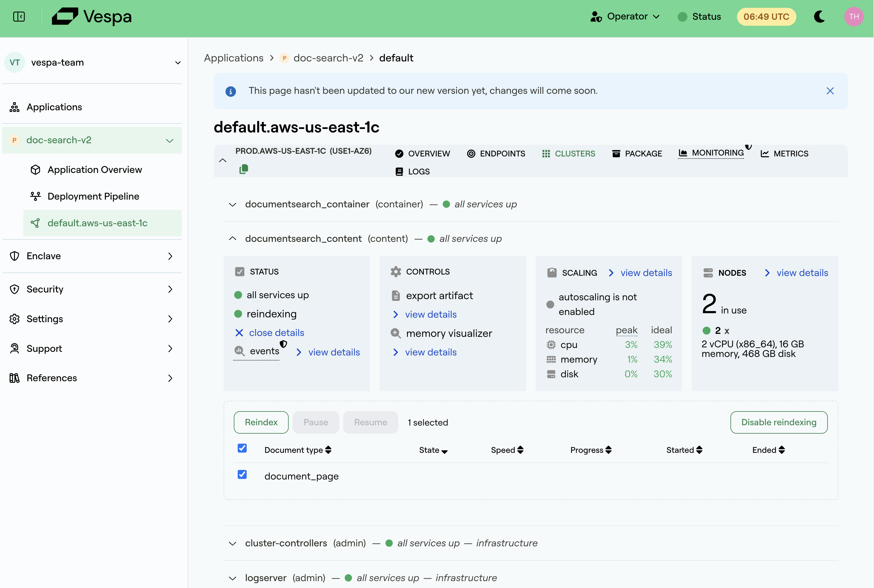The height and width of the screenshot is (588, 874).
Task: Click the green Status indicator dot
Action: click(682, 16)
